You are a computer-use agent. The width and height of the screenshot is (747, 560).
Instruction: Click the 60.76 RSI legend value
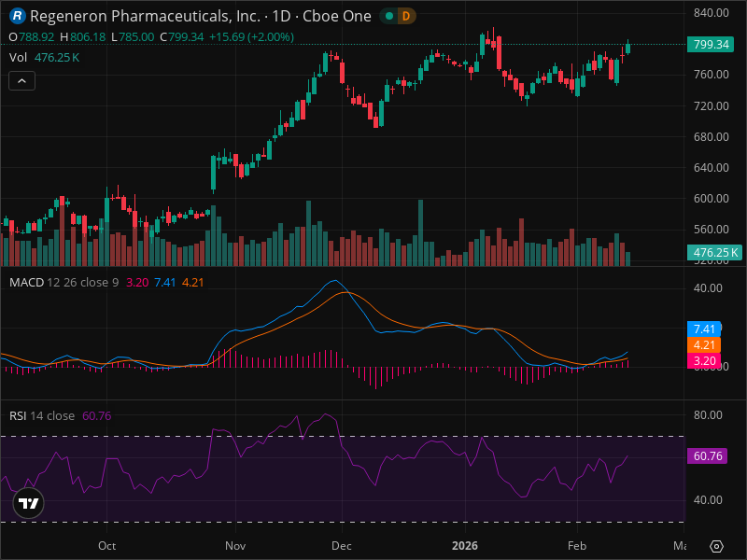tap(97, 415)
